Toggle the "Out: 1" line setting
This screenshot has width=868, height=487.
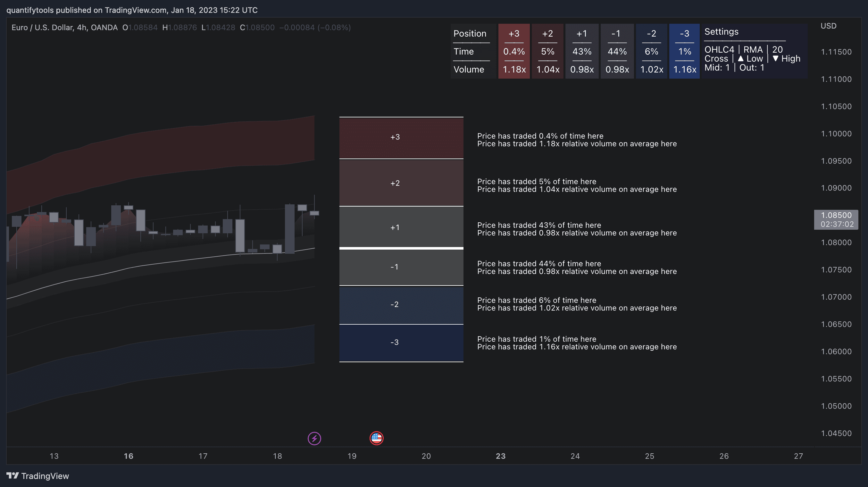click(x=751, y=67)
